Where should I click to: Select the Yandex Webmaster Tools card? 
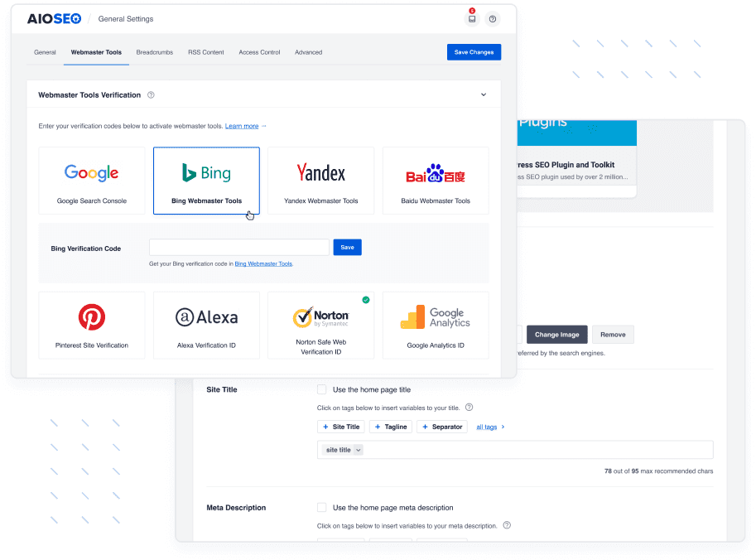(x=321, y=181)
